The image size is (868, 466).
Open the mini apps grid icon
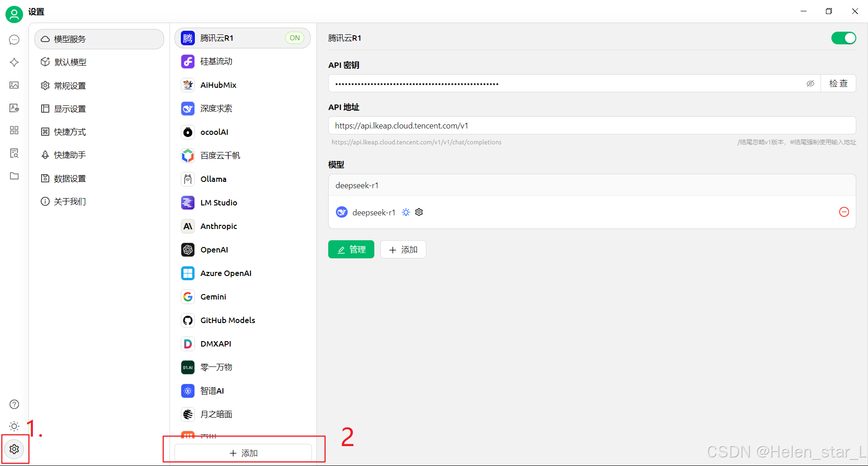[x=14, y=130]
